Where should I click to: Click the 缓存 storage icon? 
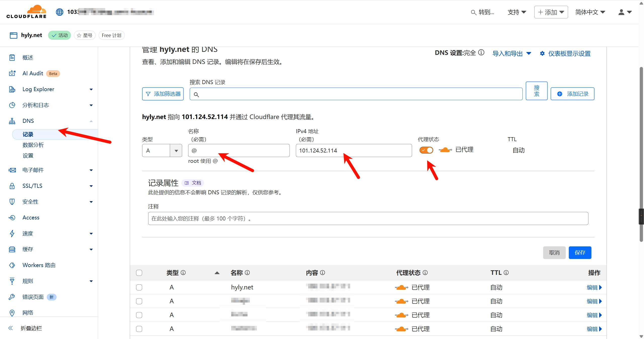point(12,249)
